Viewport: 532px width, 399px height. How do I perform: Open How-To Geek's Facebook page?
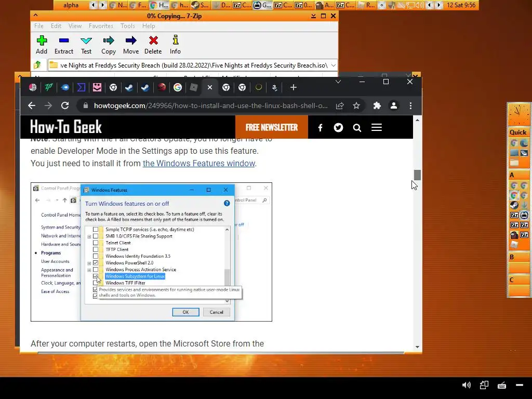(x=320, y=128)
